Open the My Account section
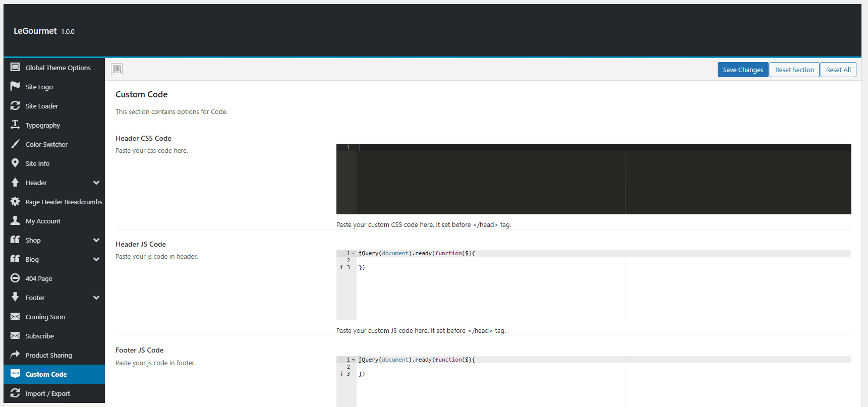The image size is (868, 407). [x=54, y=221]
